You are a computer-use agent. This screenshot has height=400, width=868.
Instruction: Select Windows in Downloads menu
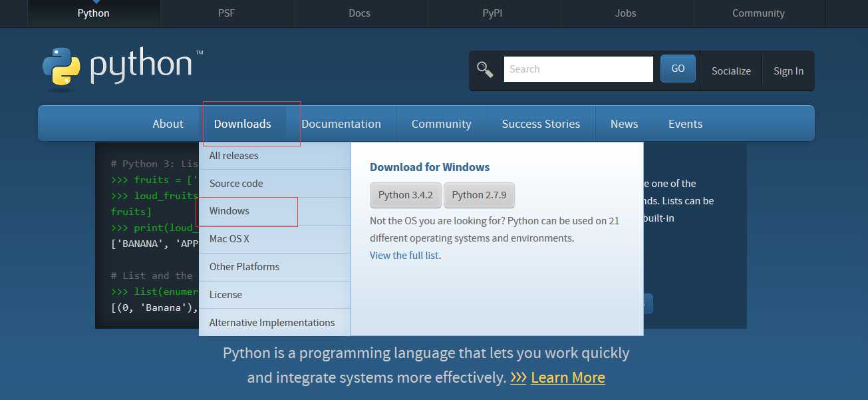(275, 211)
